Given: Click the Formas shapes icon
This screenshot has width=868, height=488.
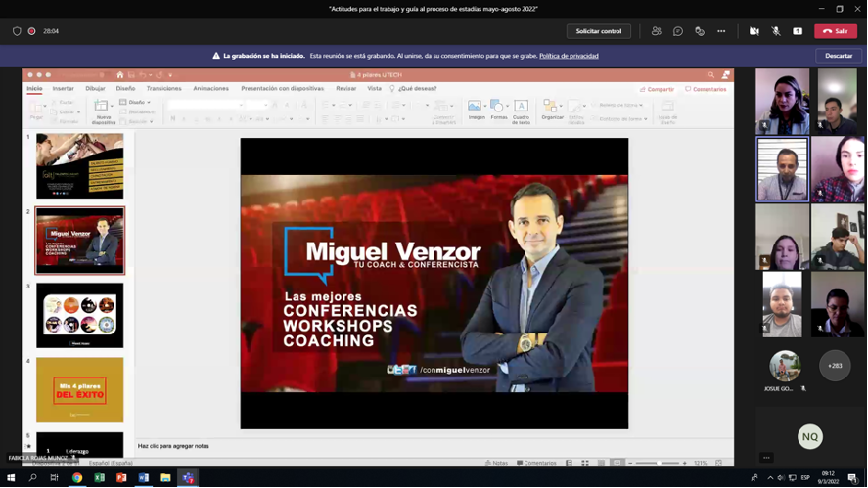Looking at the screenshot, I should point(496,106).
